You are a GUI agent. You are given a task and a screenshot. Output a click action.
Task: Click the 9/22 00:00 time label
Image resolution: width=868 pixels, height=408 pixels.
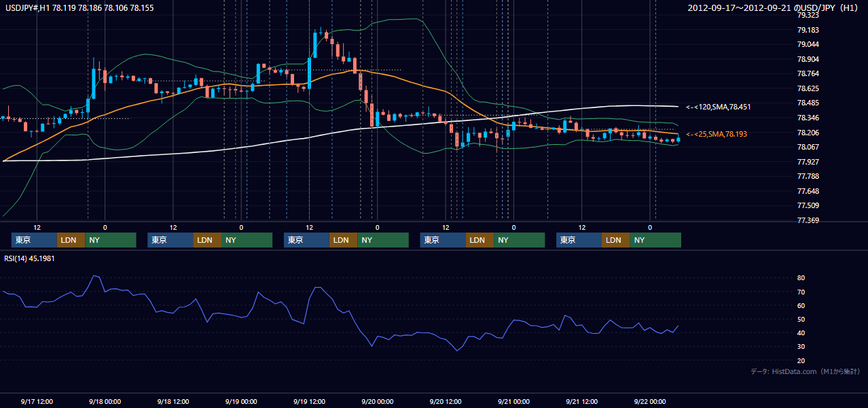tap(650, 401)
